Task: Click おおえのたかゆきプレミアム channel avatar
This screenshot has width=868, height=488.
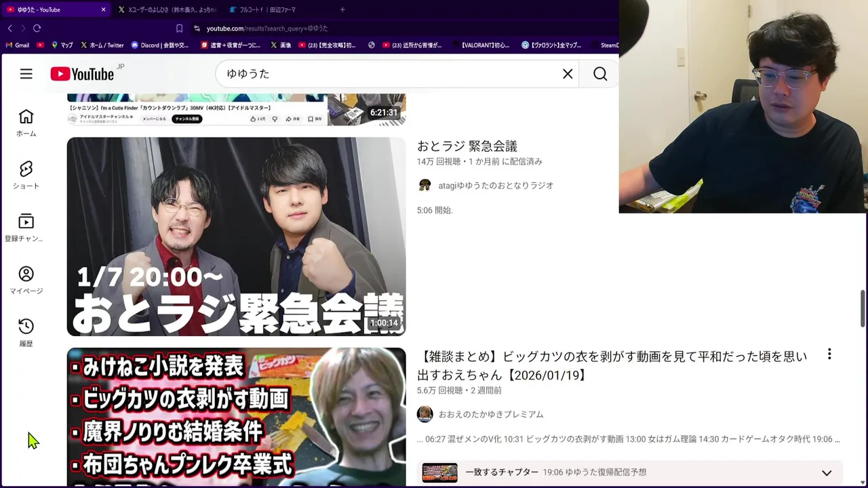Action: (x=425, y=414)
